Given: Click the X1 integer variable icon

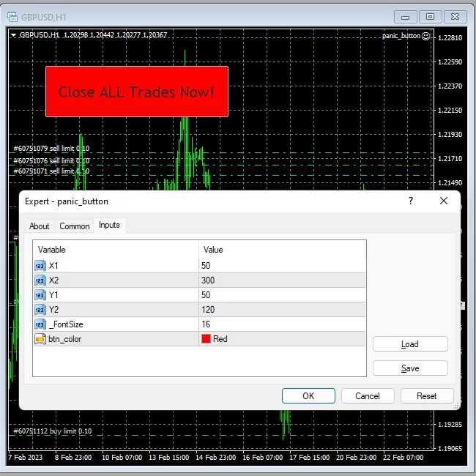Looking at the screenshot, I should pos(40,266).
